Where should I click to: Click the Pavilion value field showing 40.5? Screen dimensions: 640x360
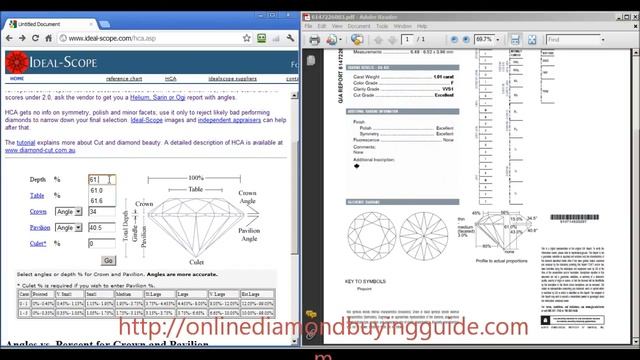click(102, 227)
